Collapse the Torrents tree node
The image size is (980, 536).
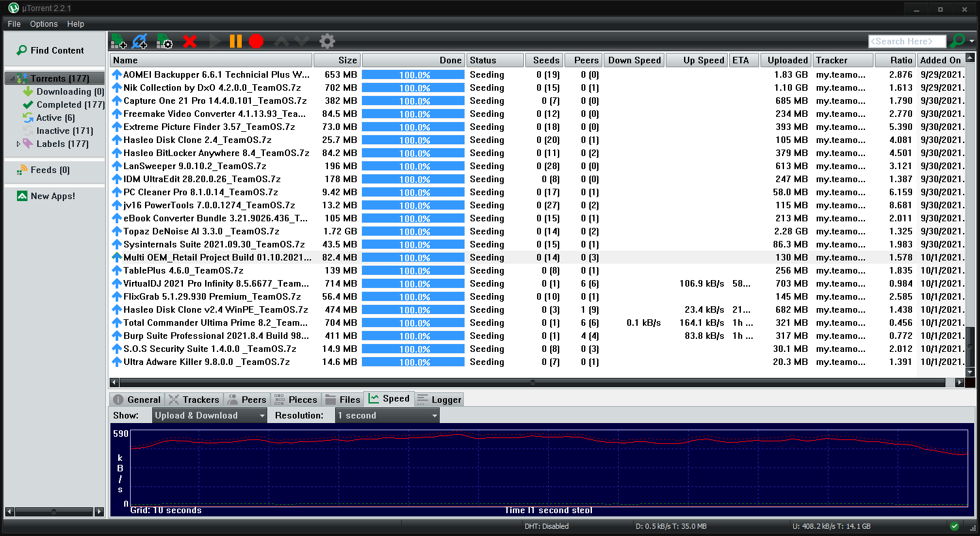coord(12,78)
